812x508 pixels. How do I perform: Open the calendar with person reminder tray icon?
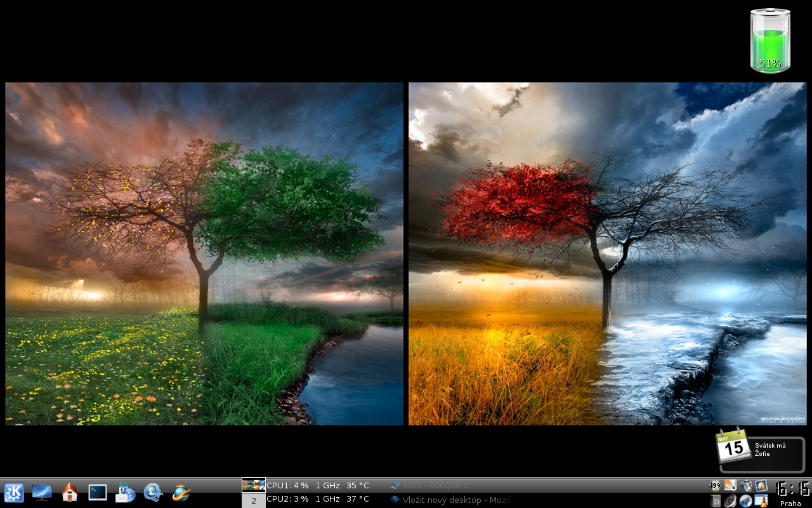click(761, 501)
